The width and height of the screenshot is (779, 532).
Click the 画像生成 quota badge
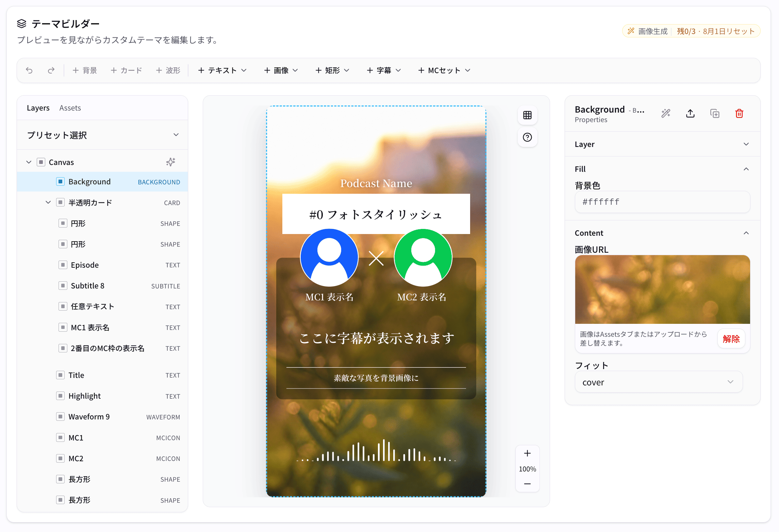pyautogui.click(x=691, y=31)
